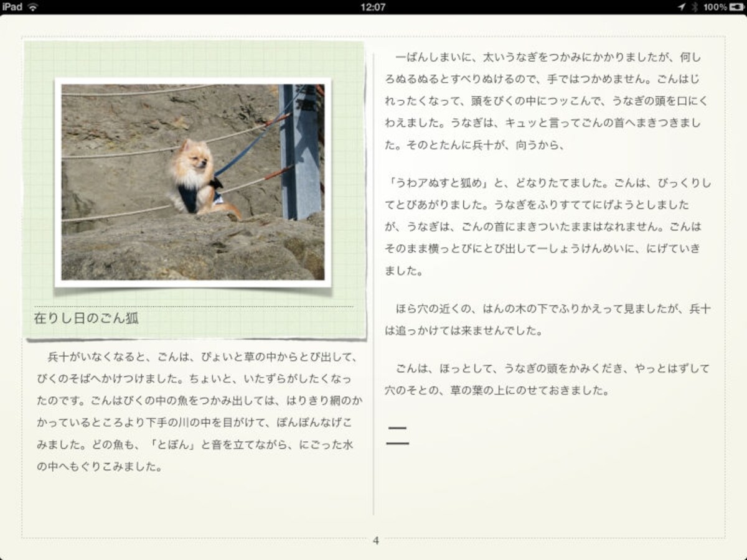Tap the line starting 「うわアぬすと狐め」
The image size is (747, 560).
(x=548, y=184)
